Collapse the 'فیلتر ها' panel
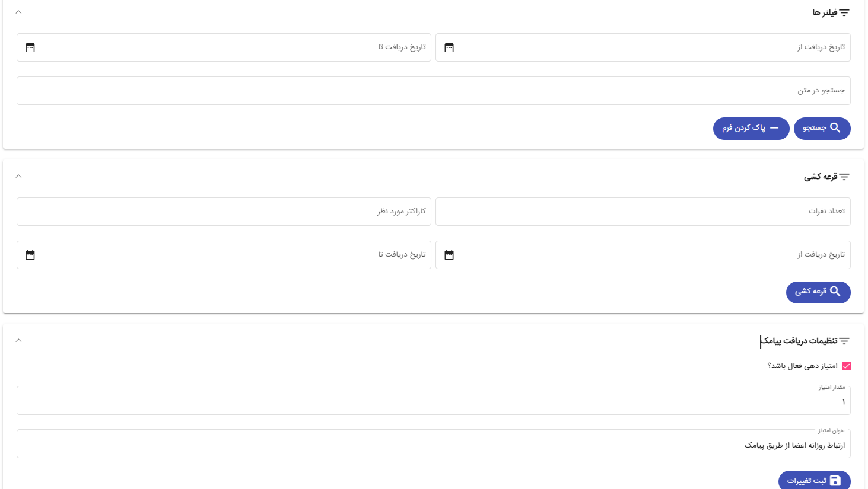868x489 pixels. pos(18,12)
